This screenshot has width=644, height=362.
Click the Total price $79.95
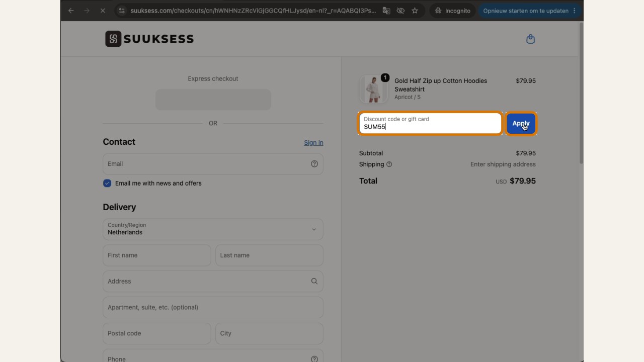coord(523,181)
